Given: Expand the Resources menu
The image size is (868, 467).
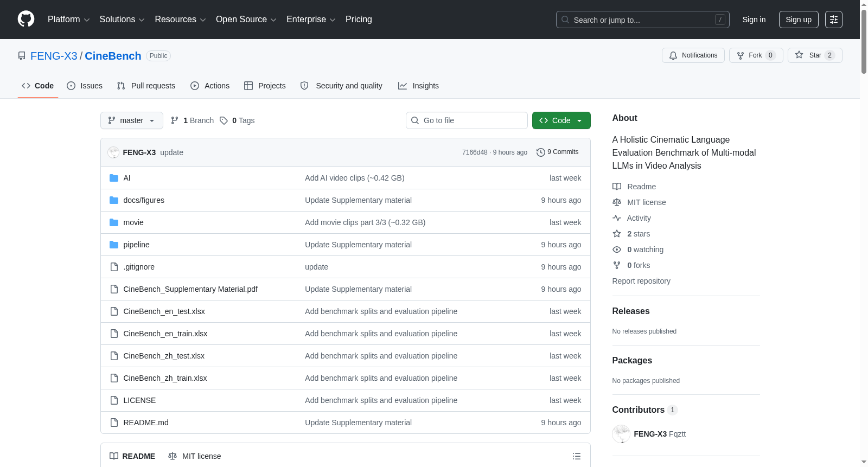Looking at the screenshot, I should coord(180,20).
